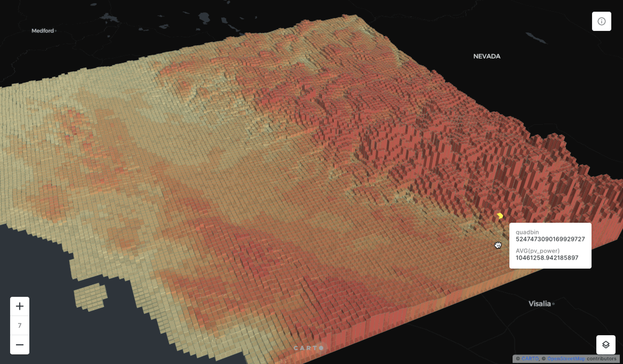623x364 pixels.
Task: Click the quadbin value in tooltip
Action: click(550, 239)
